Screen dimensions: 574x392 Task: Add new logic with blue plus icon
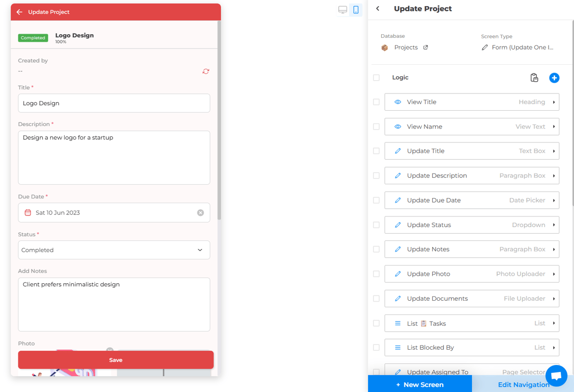[554, 78]
